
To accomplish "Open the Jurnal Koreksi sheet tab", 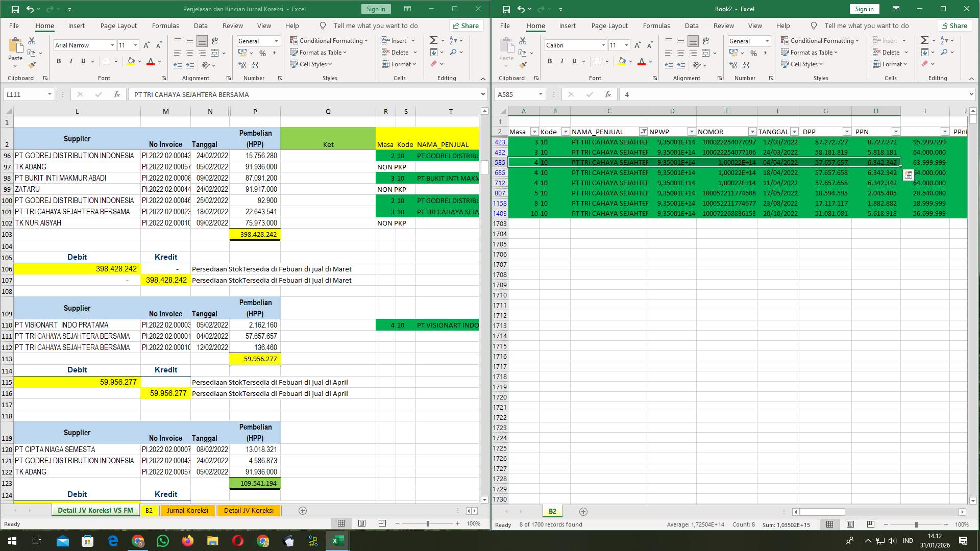I will [x=188, y=510].
